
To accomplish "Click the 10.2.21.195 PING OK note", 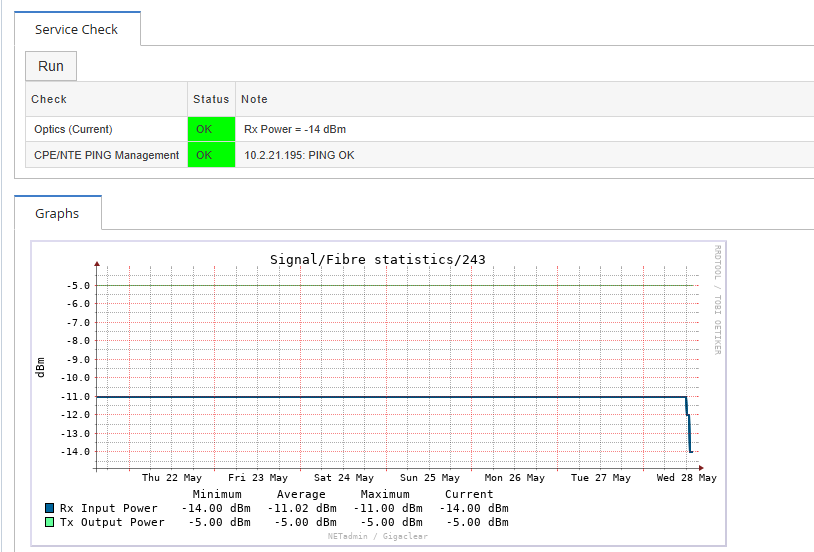I will point(299,155).
